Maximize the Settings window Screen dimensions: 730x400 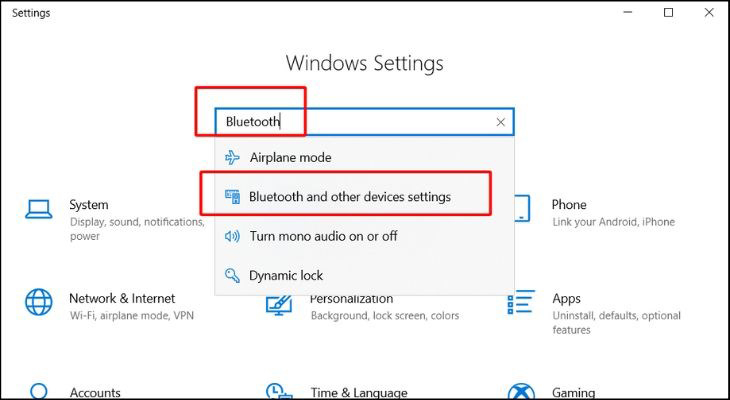tap(668, 13)
